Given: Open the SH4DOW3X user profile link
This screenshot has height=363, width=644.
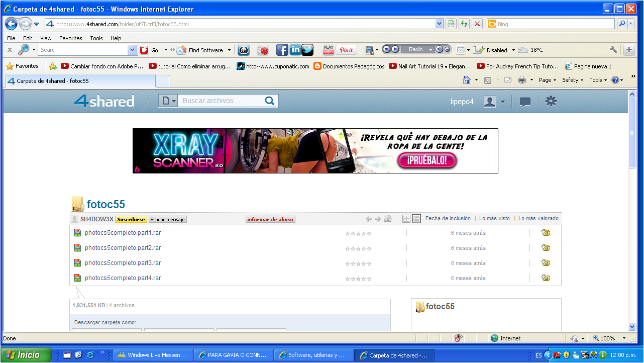Looking at the screenshot, I should 97,219.
